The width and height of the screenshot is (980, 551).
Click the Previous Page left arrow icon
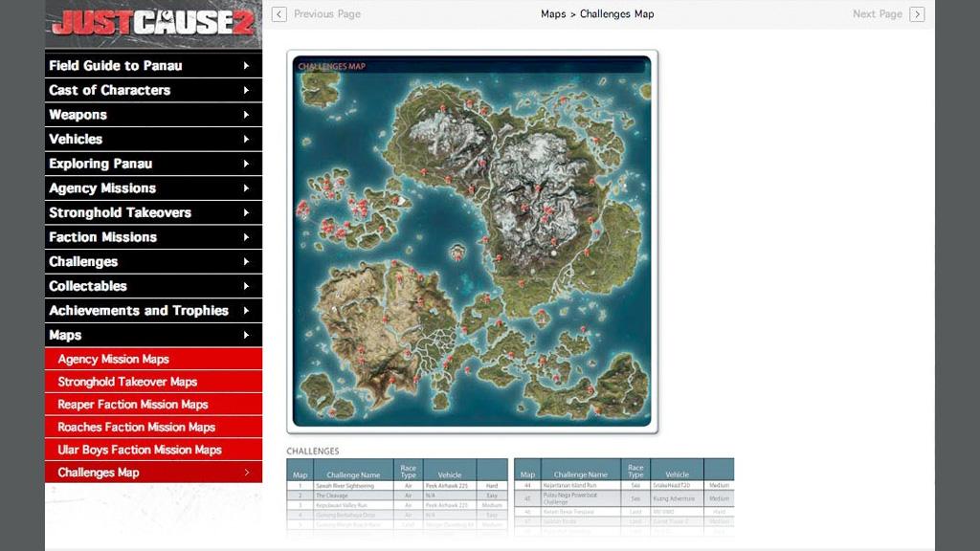point(279,13)
